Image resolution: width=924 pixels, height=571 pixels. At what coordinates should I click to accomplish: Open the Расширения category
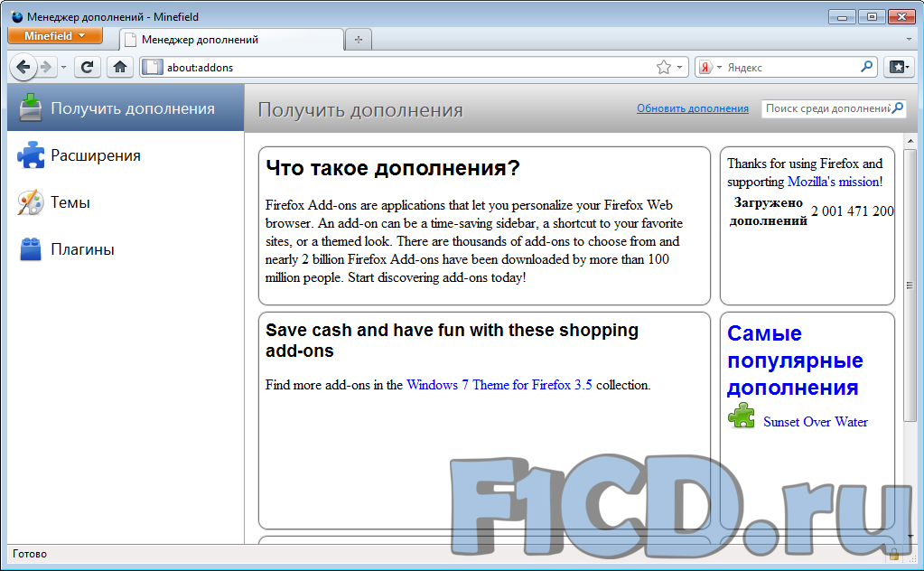point(126,155)
